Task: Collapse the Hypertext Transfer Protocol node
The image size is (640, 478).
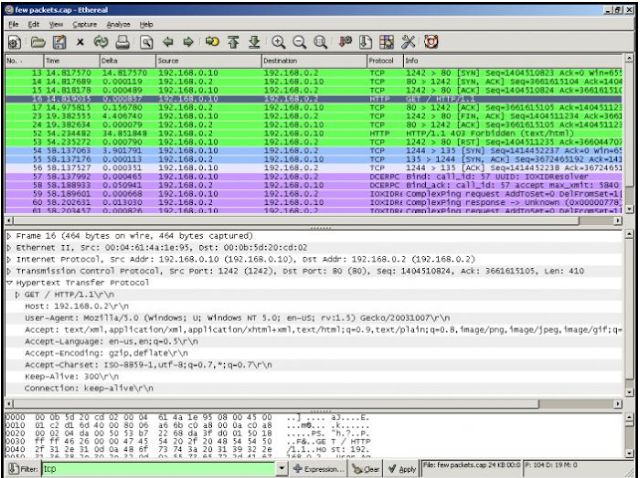Action: pos(9,283)
